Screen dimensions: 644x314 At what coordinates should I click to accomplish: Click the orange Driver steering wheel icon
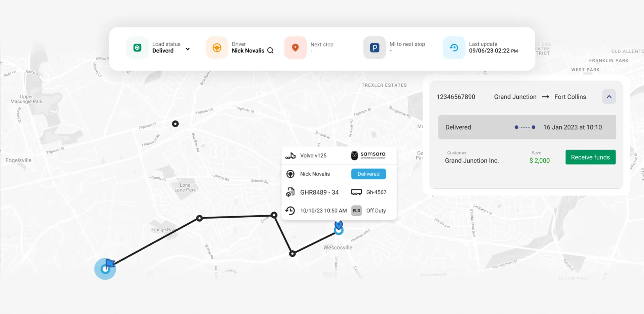click(217, 48)
